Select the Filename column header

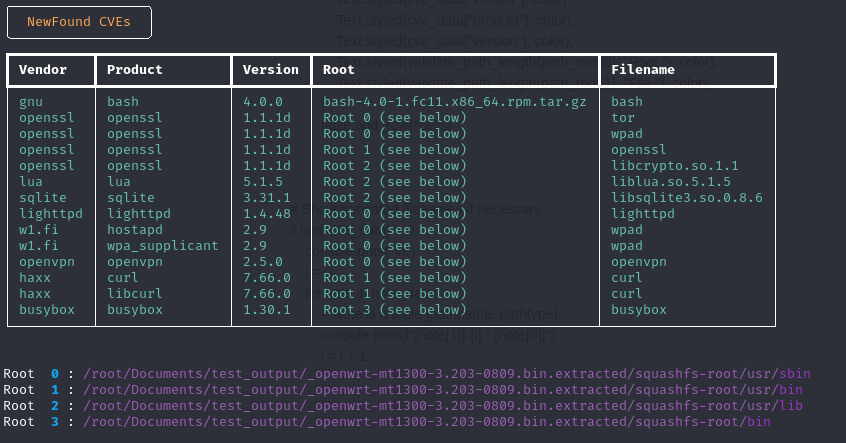[643, 70]
